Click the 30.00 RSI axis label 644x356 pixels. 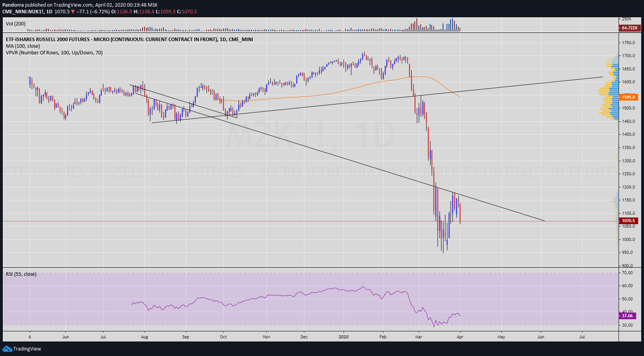627,325
